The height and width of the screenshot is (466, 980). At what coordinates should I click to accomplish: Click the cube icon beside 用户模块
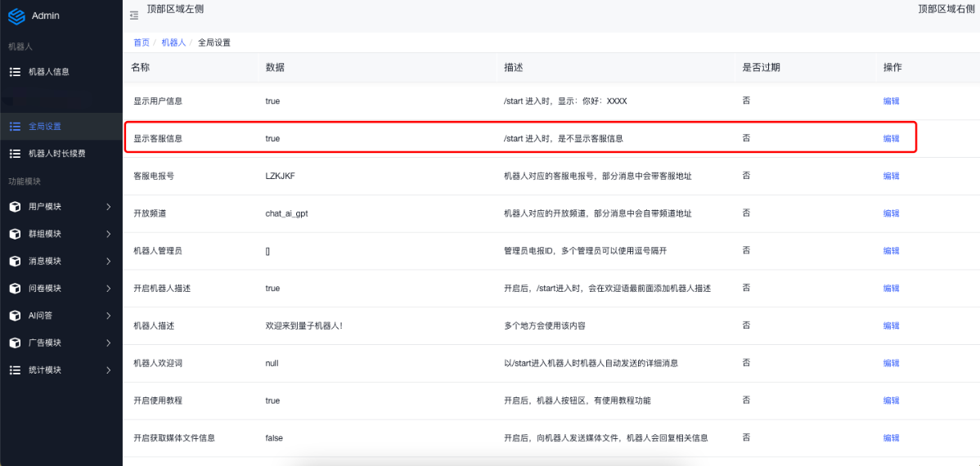point(15,207)
